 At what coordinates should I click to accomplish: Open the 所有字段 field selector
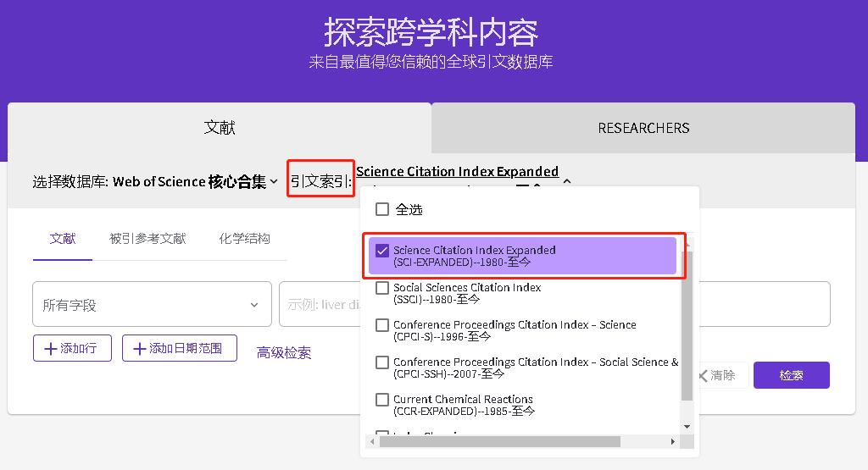tap(153, 304)
